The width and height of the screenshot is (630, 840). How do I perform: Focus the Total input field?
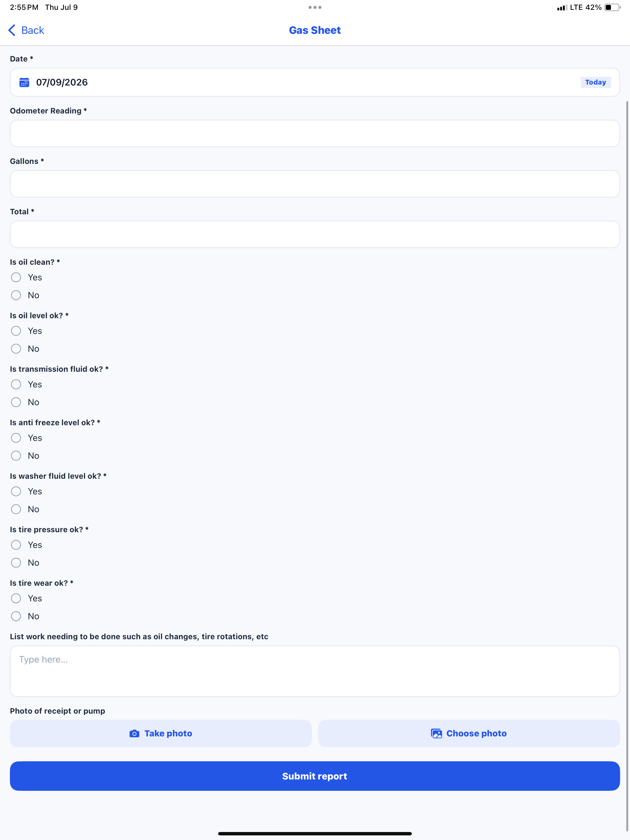pyautogui.click(x=315, y=235)
